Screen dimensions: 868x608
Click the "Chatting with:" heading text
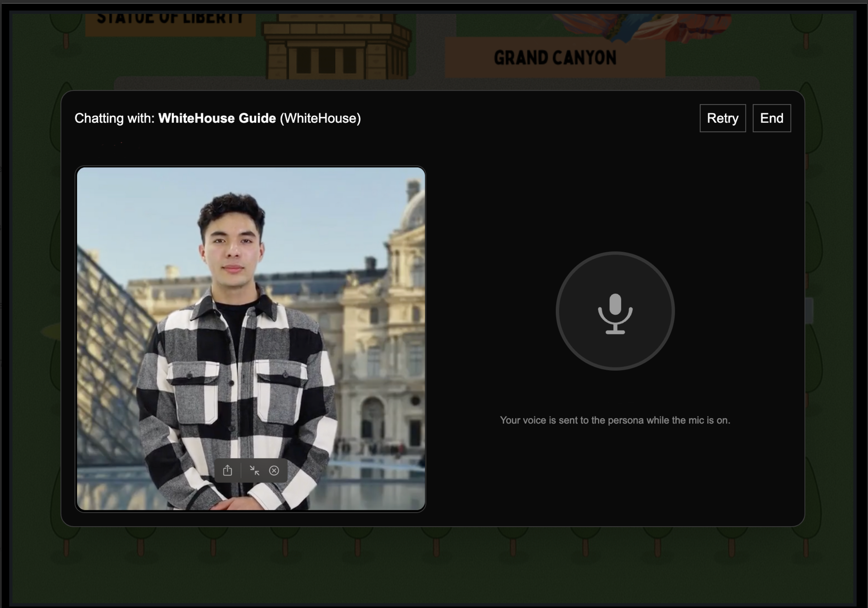[x=115, y=118]
